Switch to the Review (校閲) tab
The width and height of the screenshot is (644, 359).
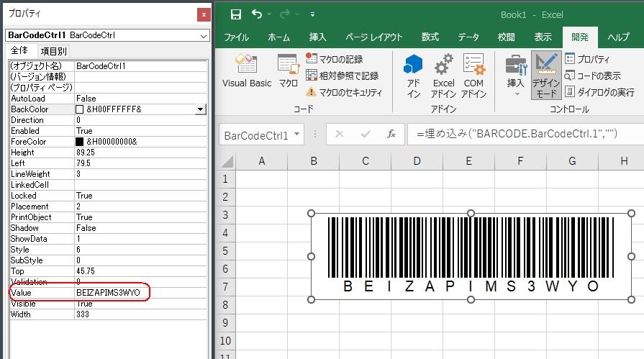click(507, 37)
